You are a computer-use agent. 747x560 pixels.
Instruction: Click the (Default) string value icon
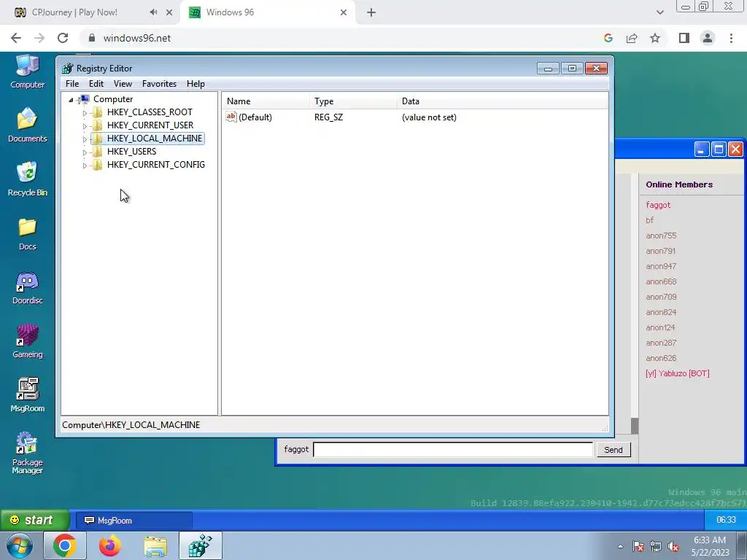coord(231,117)
